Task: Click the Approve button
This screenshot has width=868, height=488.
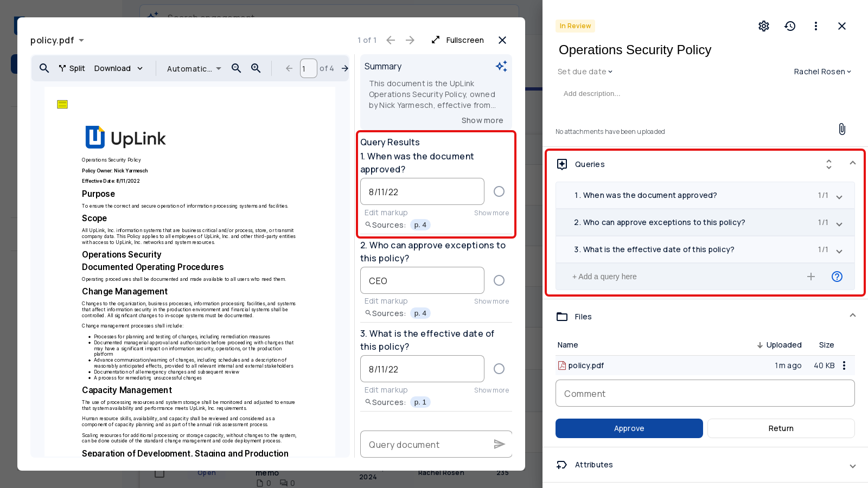Action: (x=629, y=428)
